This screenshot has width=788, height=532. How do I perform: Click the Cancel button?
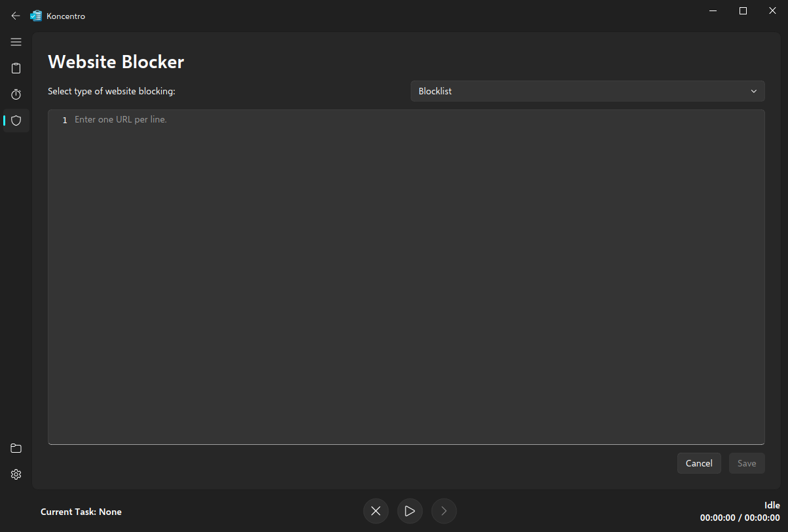[698, 463]
